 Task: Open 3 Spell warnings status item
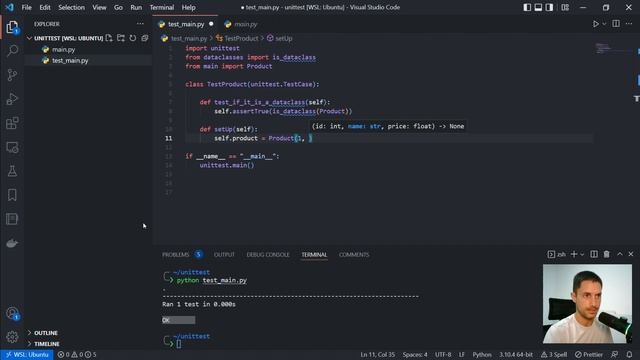tap(554, 354)
